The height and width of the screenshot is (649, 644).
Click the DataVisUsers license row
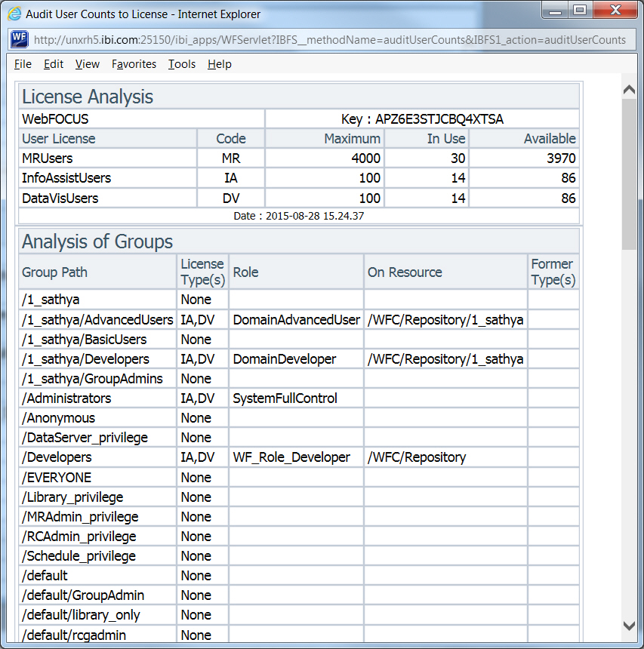click(299, 198)
